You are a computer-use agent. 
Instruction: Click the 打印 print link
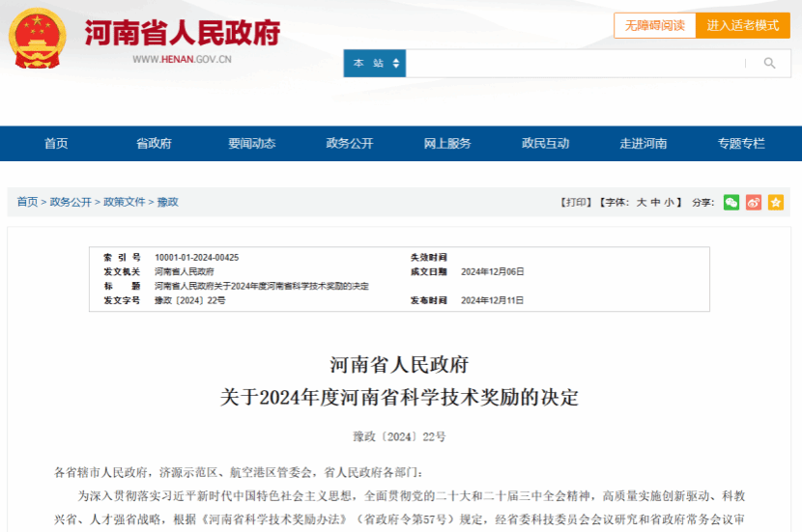pyautogui.click(x=575, y=203)
